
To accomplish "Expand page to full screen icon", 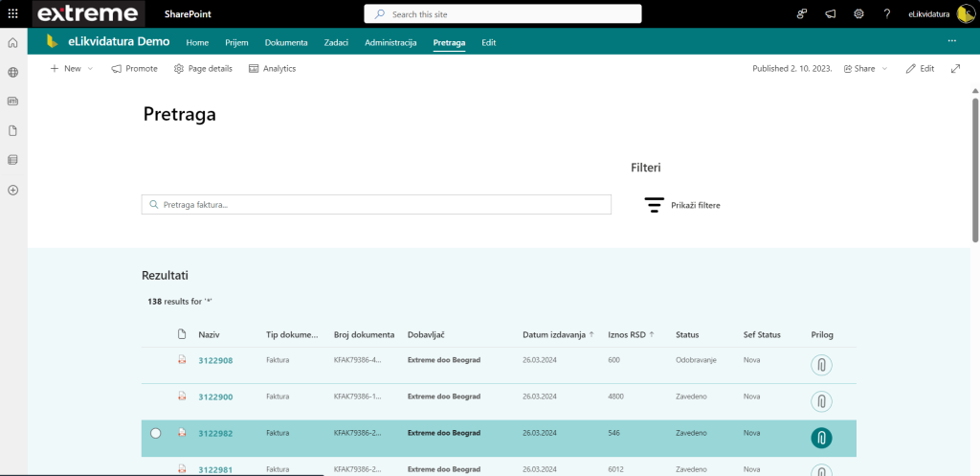I will click(x=955, y=69).
